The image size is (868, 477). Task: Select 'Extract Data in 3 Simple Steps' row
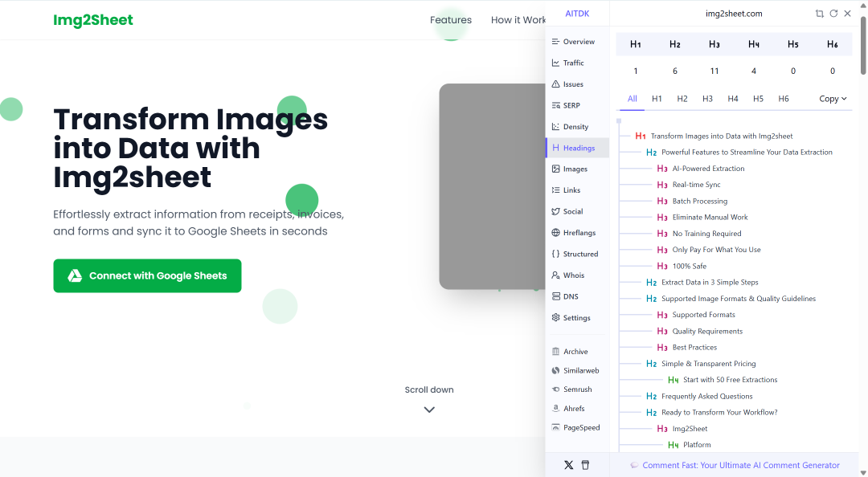(702, 282)
